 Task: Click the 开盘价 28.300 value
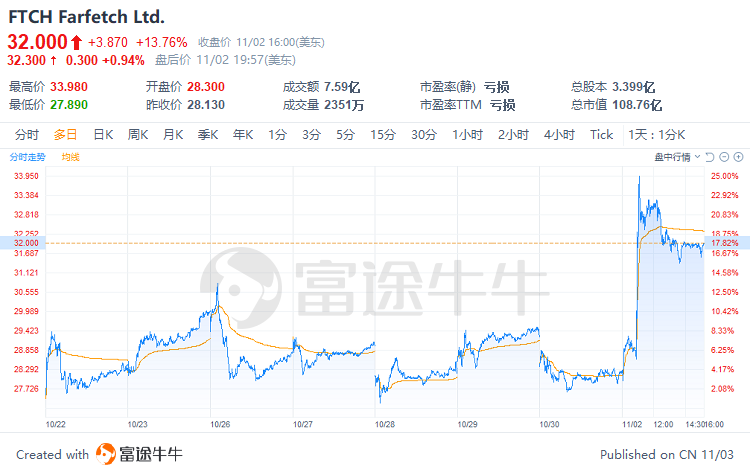[206, 87]
